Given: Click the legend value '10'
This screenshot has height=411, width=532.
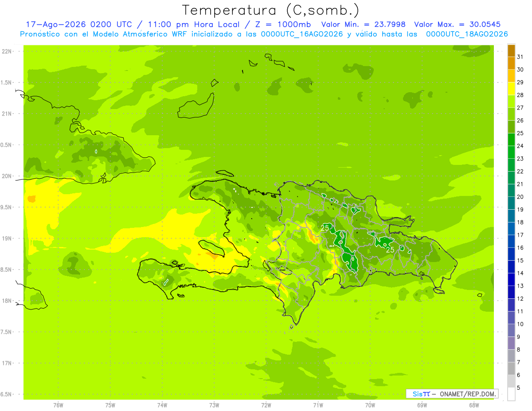Looking at the screenshot, I should click(520, 324).
